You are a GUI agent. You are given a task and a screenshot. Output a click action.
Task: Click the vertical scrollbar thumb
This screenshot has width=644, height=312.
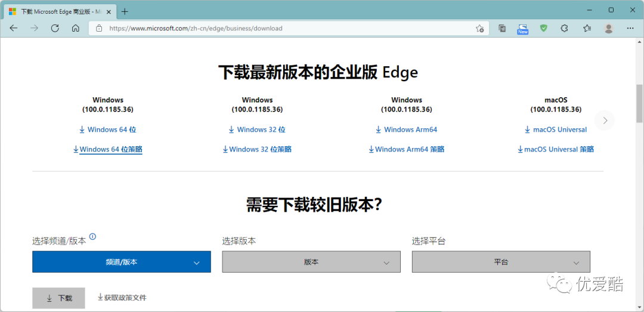pyautogui.click(x=639, y=104)
